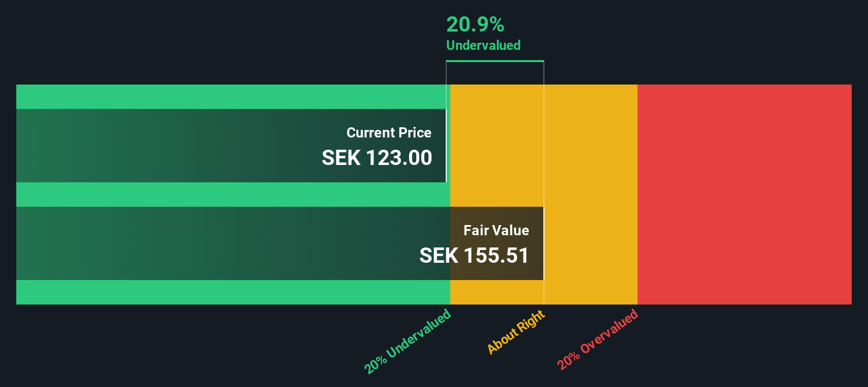The width and height of the screenshot is (868, 387).
Task: Select the SEK 123.00 price value
Action: point(377,158)
